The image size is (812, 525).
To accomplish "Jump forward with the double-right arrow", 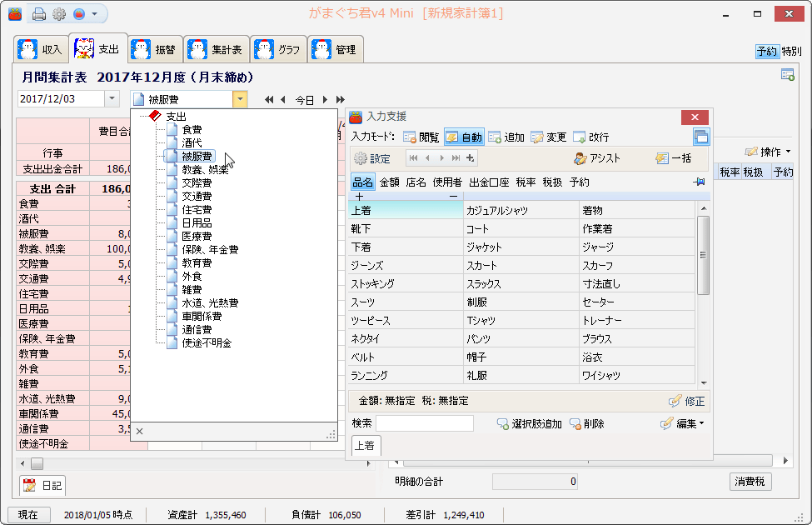I will coord(341,99).
